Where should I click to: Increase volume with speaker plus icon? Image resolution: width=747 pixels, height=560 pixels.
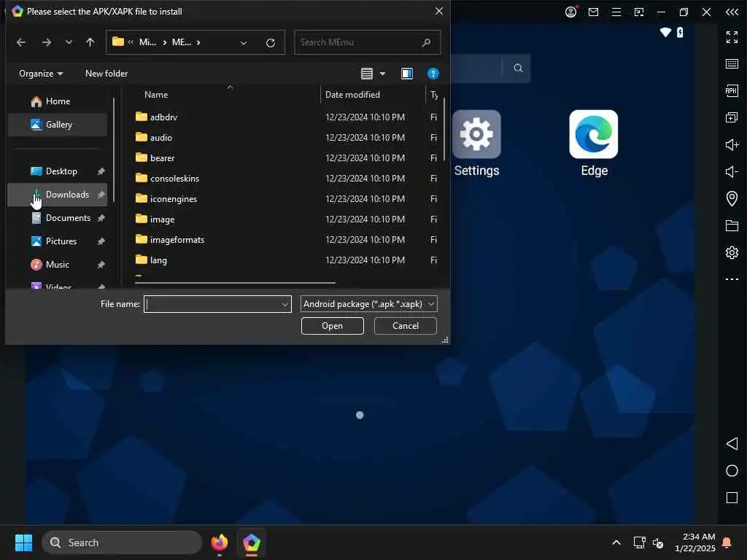click(732, 144)
